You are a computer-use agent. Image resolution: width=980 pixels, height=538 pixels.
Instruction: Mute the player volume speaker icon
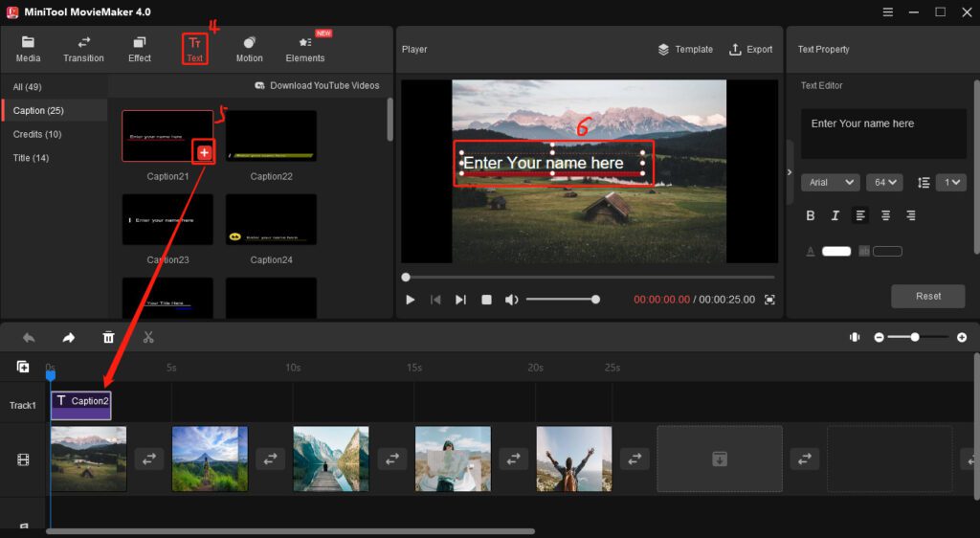pyautogui.click(x=511, y=300)
